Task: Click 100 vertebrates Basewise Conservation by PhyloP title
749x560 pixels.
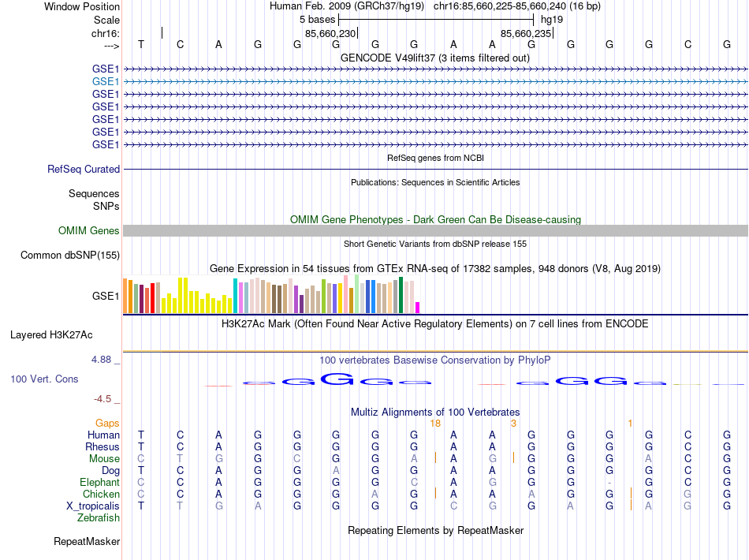Action: [435, 360]
